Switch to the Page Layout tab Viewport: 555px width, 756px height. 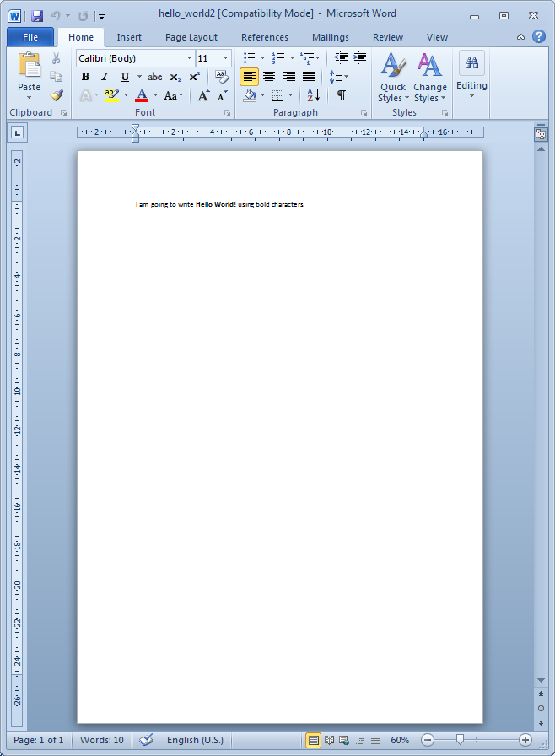pyautogui.click(x=191, y=37)
